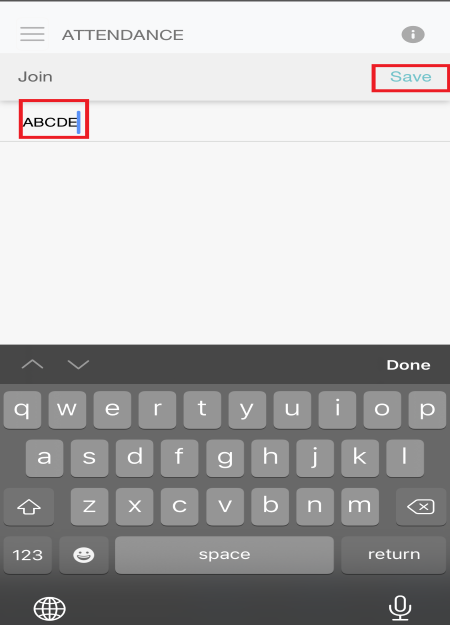The width and height of the screenshot is (450, 625).
Task: Dismiss the keyboard with Done
Action: [409, 365]
